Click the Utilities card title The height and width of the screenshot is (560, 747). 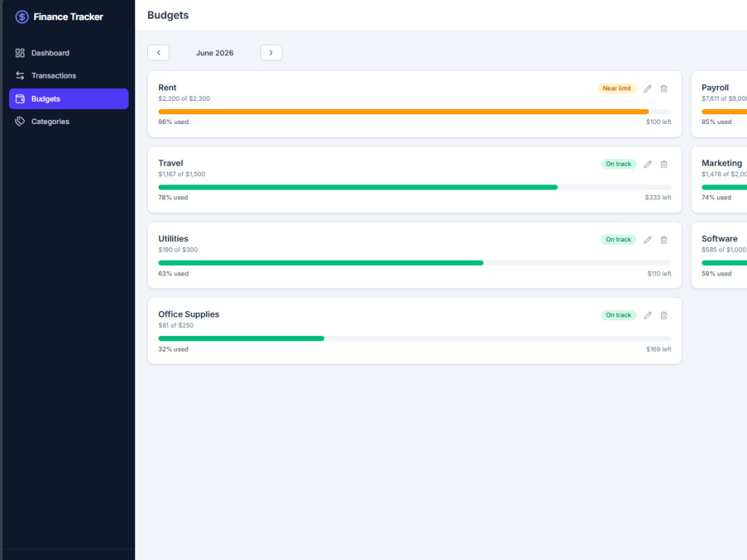point(173,239)
